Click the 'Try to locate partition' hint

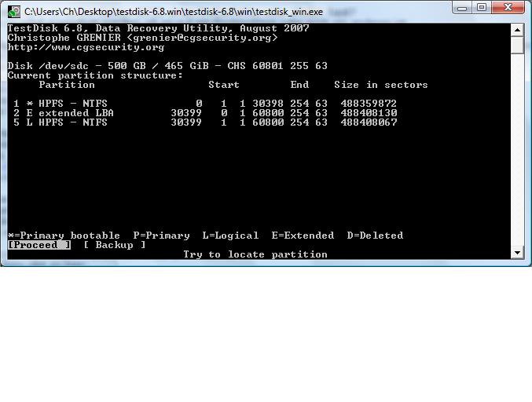tap(255, 254)
